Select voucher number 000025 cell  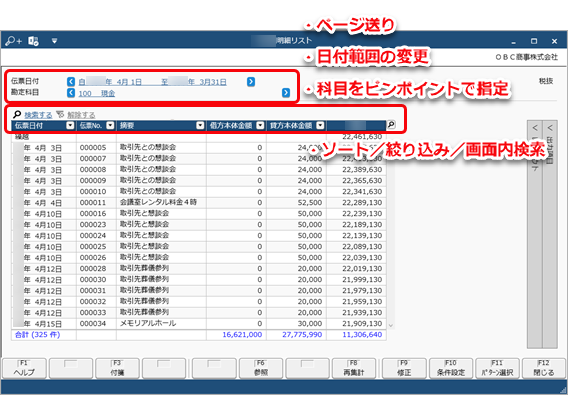(x=96, y=246)
